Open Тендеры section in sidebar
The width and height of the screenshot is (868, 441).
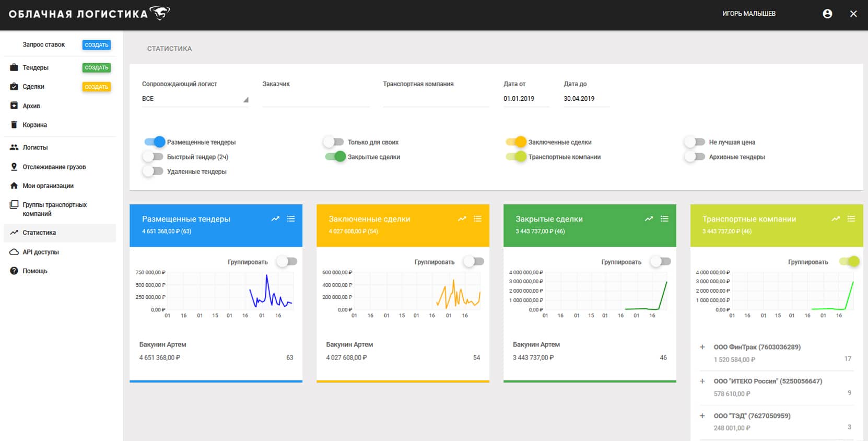coord(36,67)
